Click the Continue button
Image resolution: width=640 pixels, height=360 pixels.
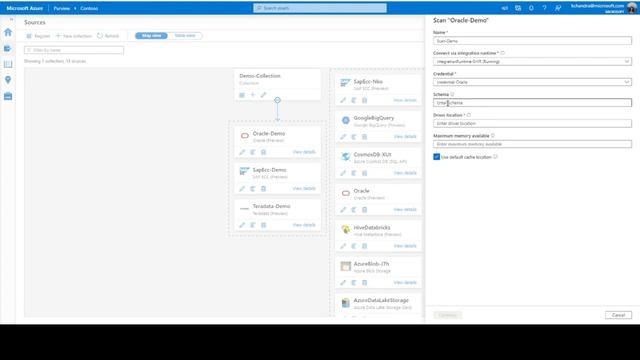pyautogui.click(x=448, y=315)
